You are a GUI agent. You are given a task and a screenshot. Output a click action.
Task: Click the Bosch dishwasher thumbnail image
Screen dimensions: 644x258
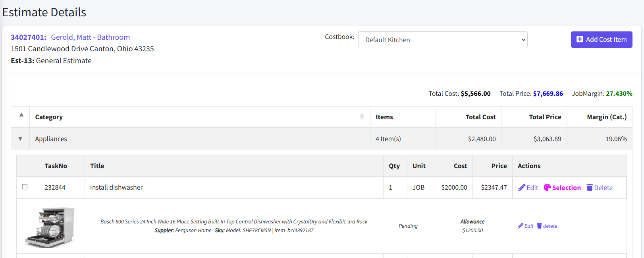click(50, 227)
